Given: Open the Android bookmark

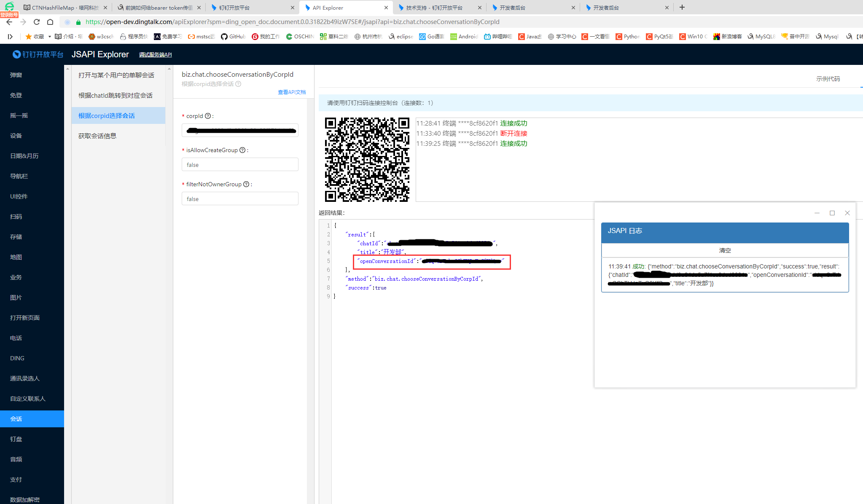Looking at the screenshot, I should 464,37.
